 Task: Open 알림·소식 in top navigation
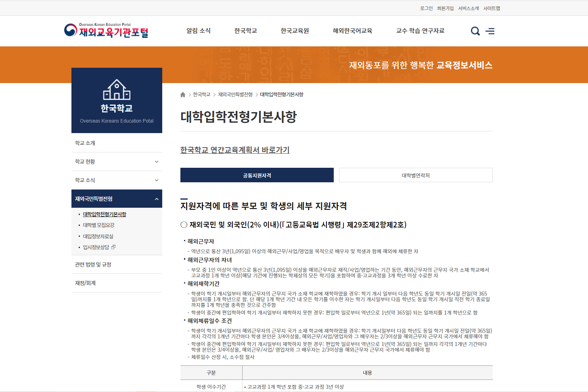[x=199, y=31]
